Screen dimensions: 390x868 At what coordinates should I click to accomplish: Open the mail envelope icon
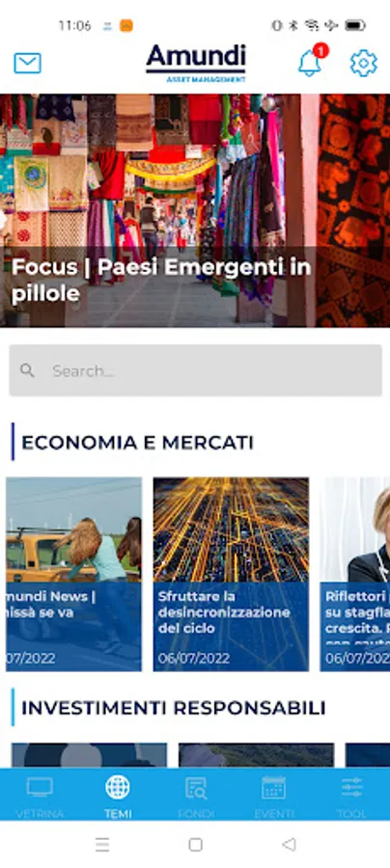27,63
